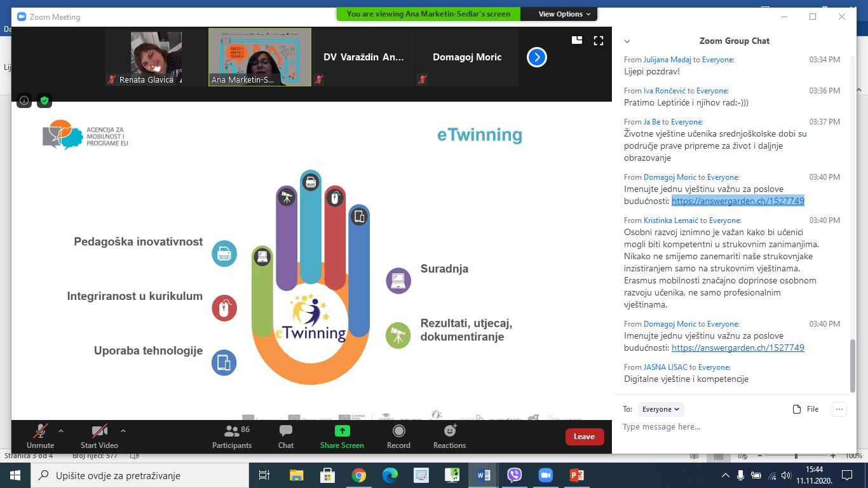Open the second answergarden.ch/1527749 link
The width and height of the screenshot is (868, 488).
click(738, 348)
